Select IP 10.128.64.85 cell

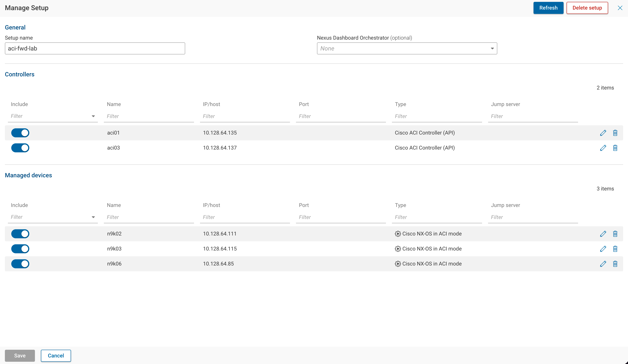pyautogui.click(x=218, y=264)
